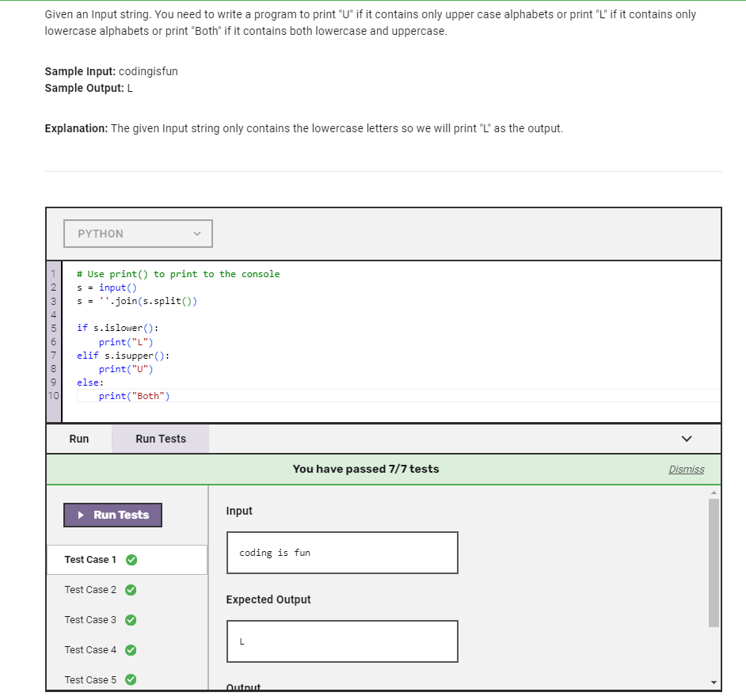The height and width of the screenshot is (700, 746).
Task: Collapse the test results panel via the chevron
Action: coord(687,438)
